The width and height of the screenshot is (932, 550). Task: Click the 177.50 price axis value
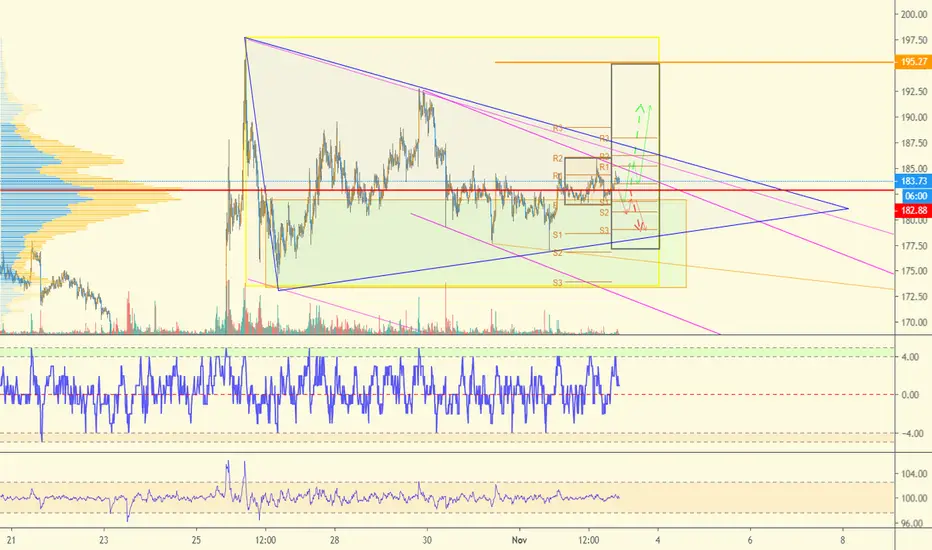coord(914,246)
